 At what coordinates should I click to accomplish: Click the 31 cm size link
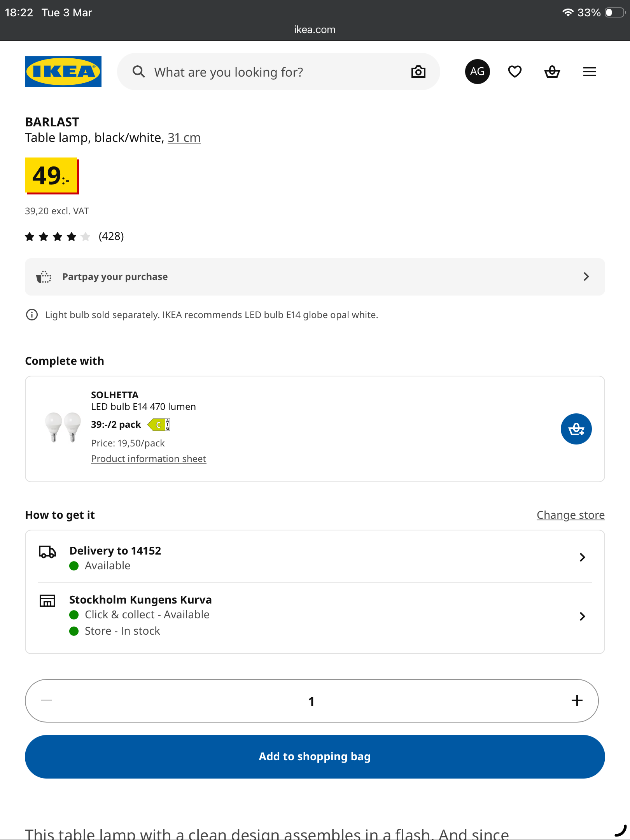click(184, 138)
